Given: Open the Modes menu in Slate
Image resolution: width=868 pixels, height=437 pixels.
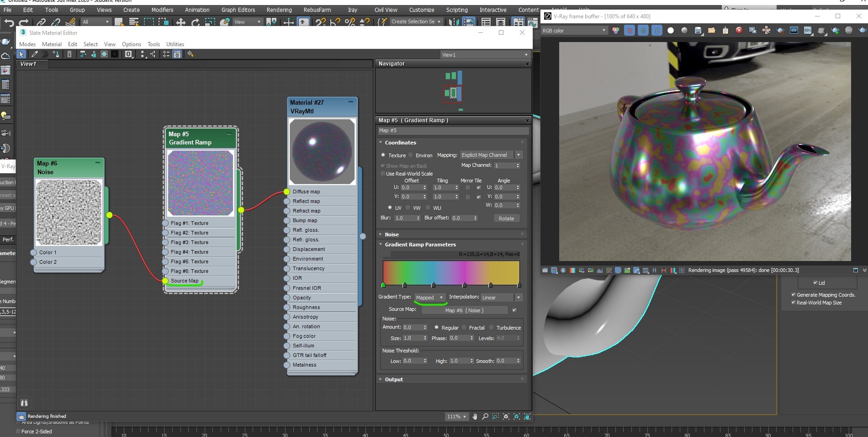Looking at the screenshot, I should point(27,44).
